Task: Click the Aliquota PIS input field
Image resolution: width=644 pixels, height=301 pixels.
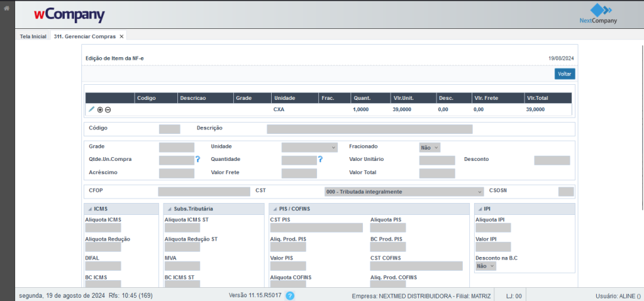Action: tap(387, 228)
